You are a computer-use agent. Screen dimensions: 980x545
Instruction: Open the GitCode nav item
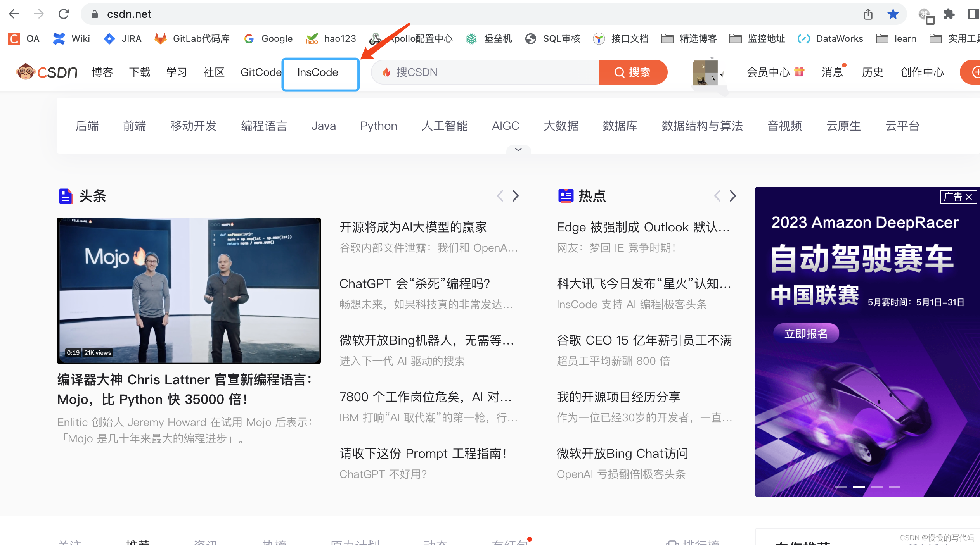tap(261, 72)
